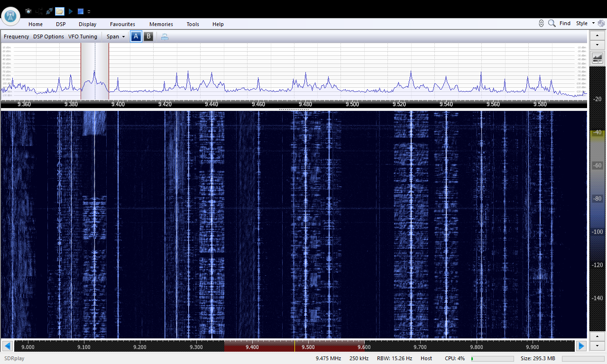Screen dimensions: 607x364
Task: Adjust the waterfall intensity slider at -40
Action: click(x=597, y=133)
